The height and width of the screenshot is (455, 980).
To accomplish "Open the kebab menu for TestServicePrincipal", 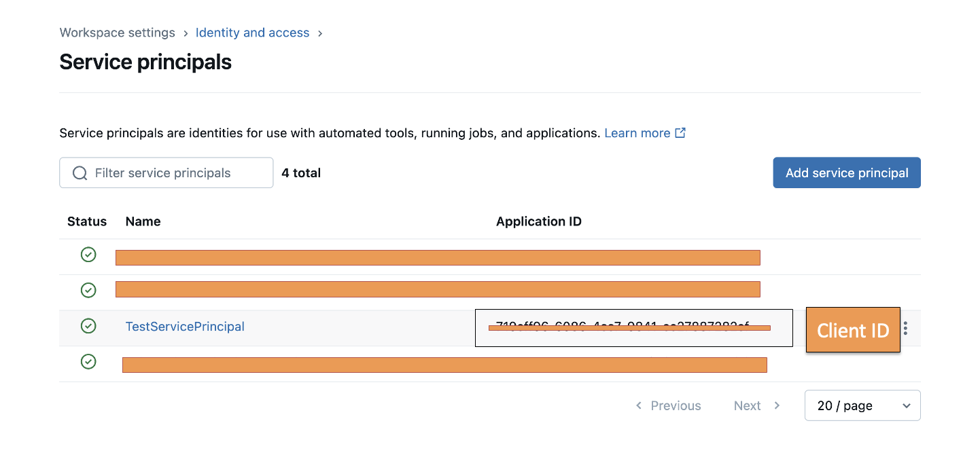I will [x=906, y=329].
